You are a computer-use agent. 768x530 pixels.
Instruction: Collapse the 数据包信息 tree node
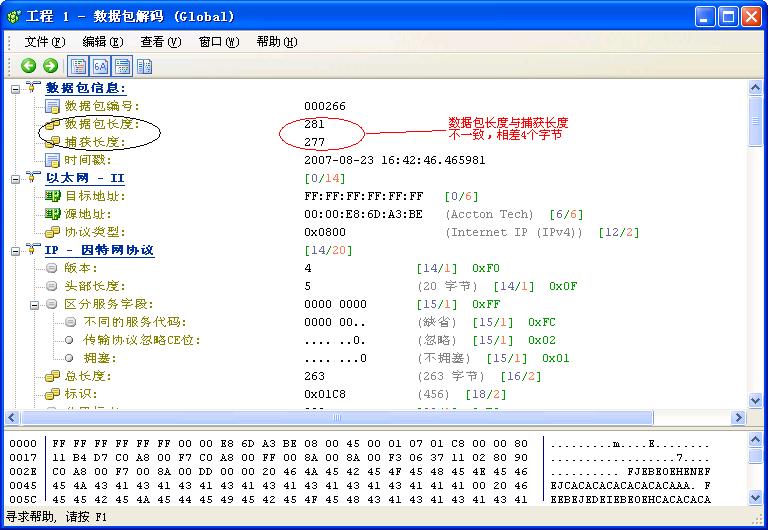(16, 89)
